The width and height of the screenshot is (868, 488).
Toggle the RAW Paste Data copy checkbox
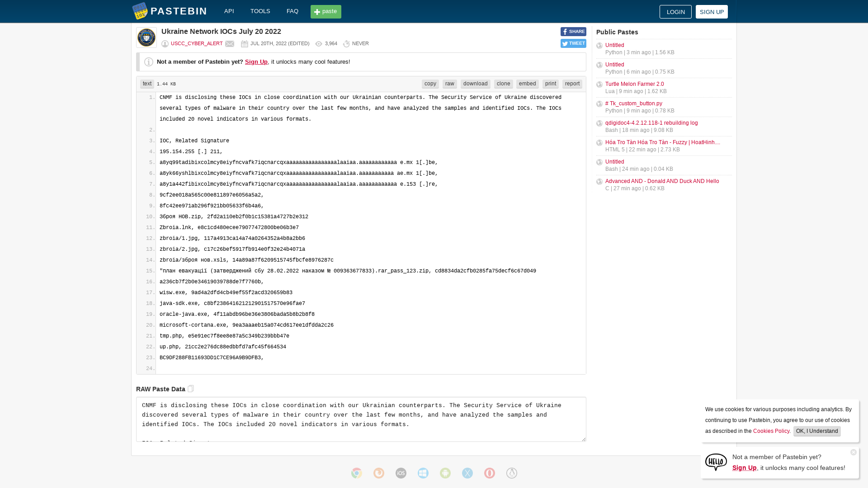pos(190,388)
